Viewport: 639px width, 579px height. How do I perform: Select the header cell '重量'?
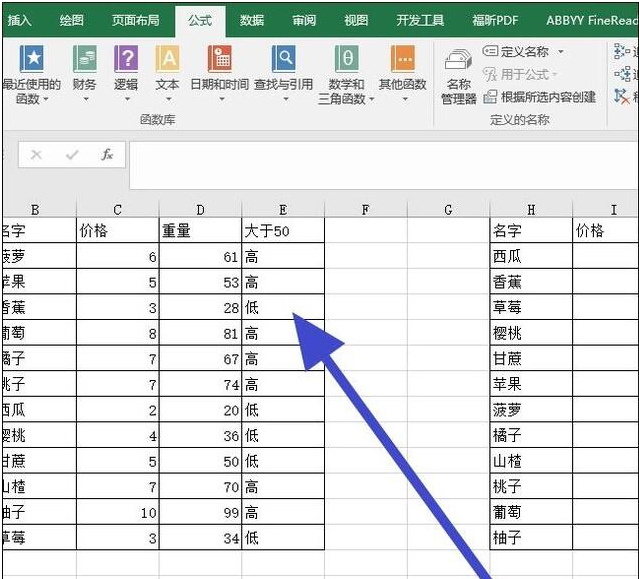pos(200,231)
